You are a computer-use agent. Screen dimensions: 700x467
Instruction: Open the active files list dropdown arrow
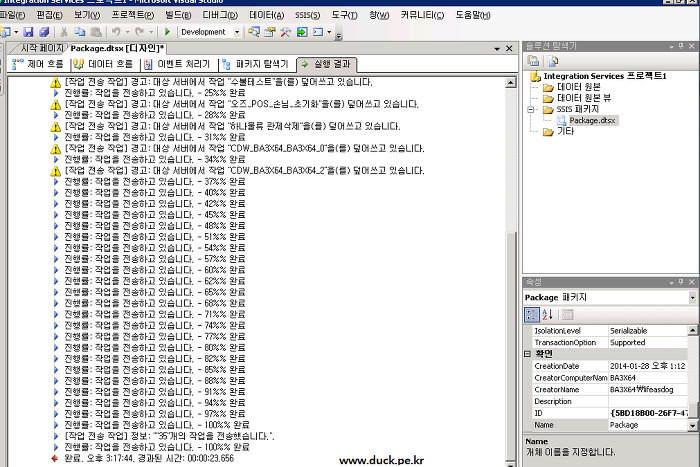coord(497,48)
